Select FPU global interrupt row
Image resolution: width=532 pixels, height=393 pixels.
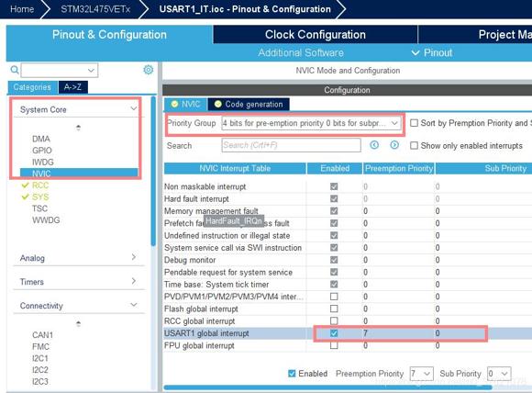tap(348, 345)
